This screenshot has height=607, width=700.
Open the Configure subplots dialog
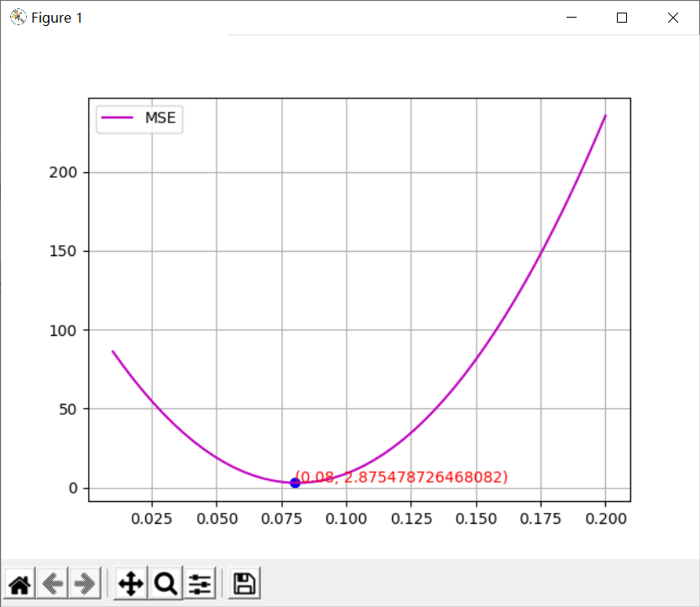tap(200, 583)
